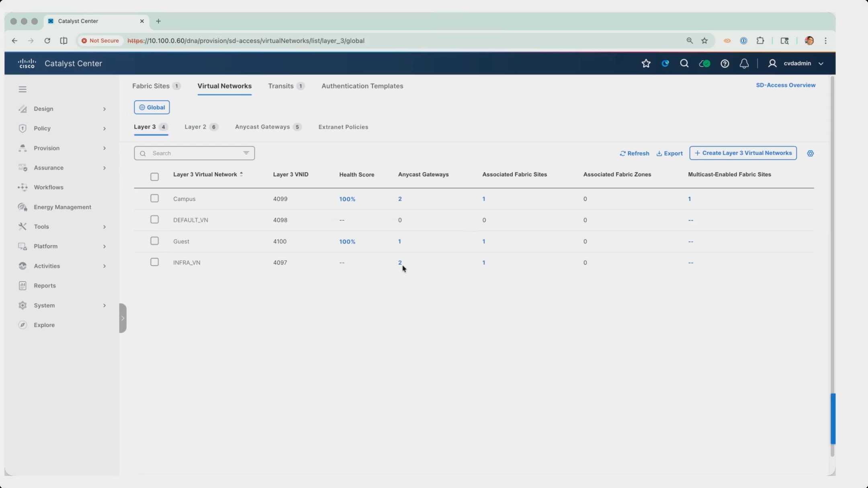Go back with browser back arrow
Viewport: 868px width, 488px height.
tap(14, 41)
